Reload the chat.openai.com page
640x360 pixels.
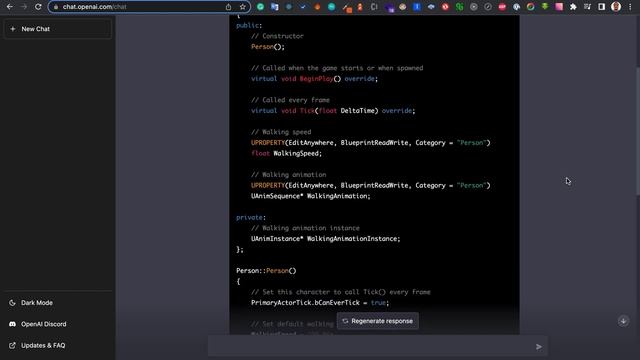(x=38, y=7)
